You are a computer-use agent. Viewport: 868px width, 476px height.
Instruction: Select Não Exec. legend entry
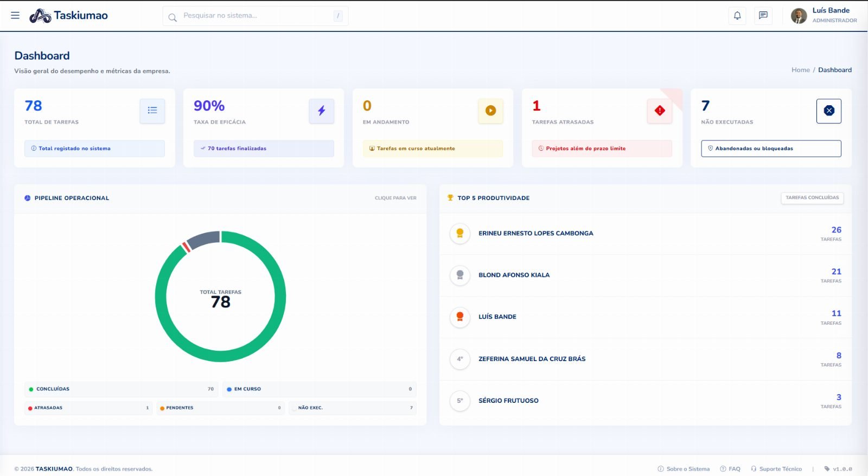pyautogui.click(x=353, y=408)
